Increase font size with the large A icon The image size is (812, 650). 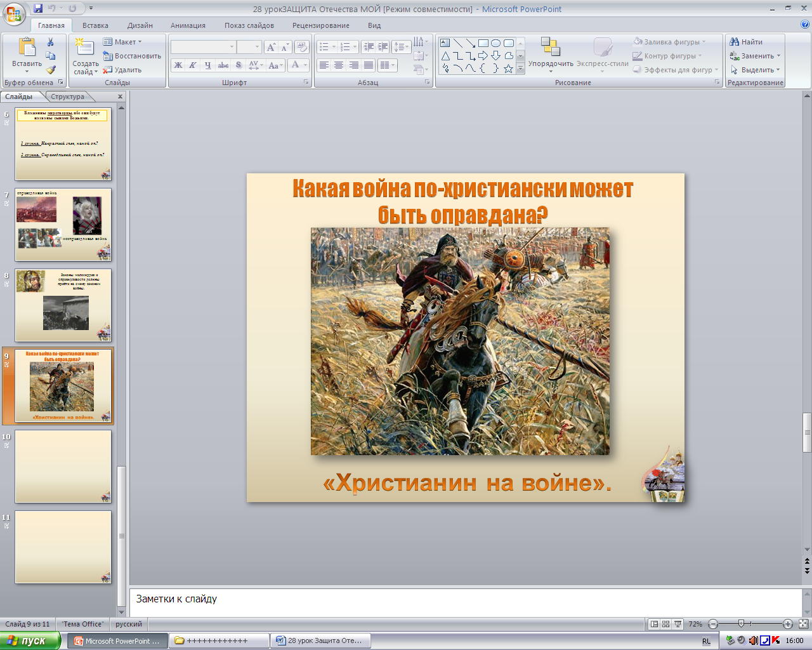pyautogui.click(x=272, y=47)
